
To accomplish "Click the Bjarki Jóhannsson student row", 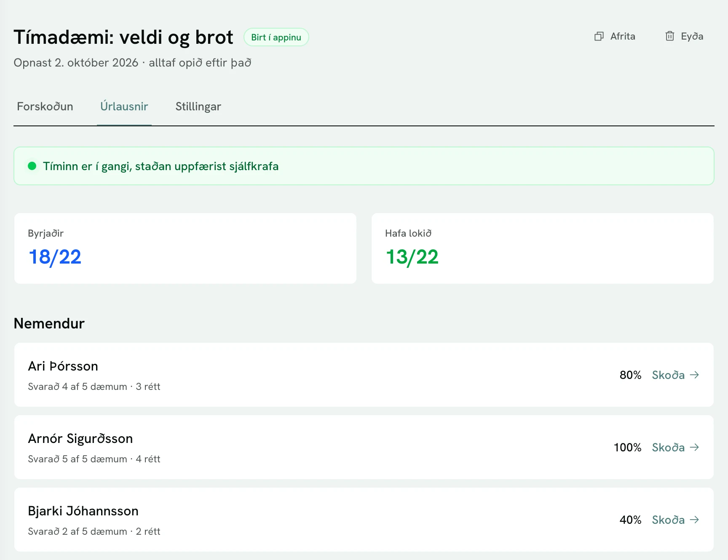I will [x=364, y=520].
